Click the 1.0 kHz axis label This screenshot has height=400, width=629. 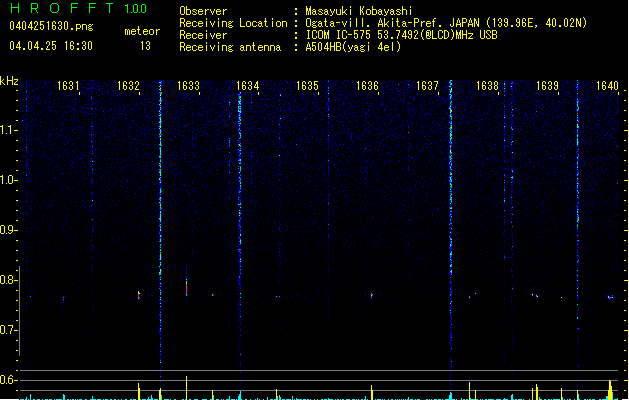point(8,180)
